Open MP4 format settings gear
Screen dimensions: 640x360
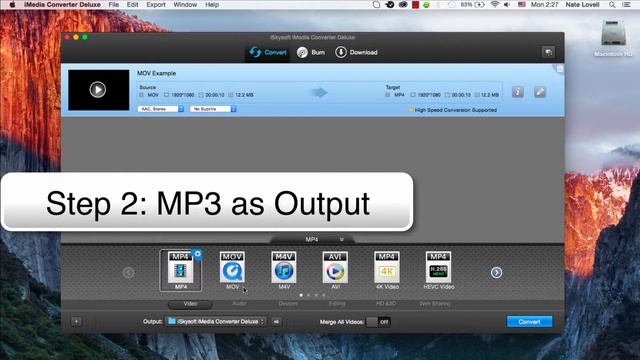(198, 254)
